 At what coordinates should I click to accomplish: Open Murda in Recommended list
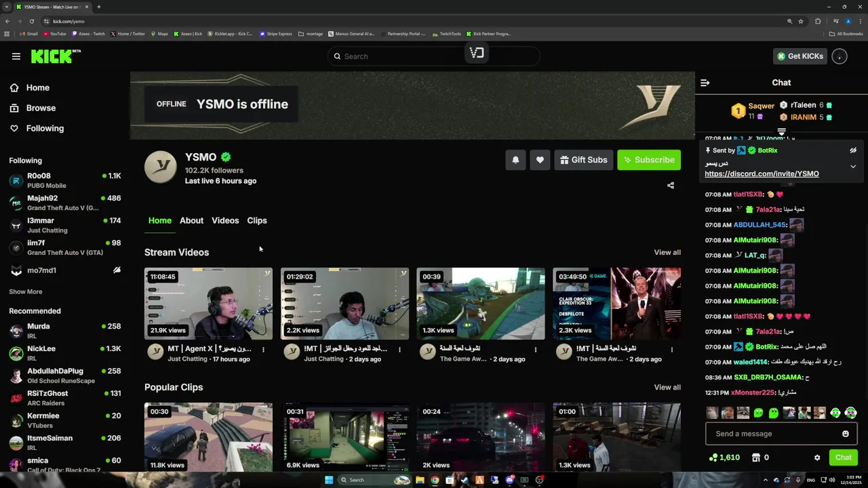click(x=65, y=331)
